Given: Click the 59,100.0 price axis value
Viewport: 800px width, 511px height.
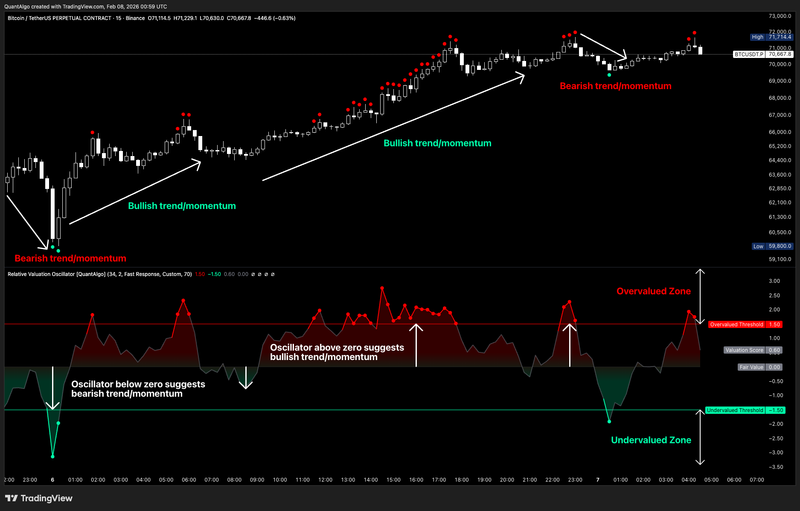Looking at the screenshot, I should point(780,259).
